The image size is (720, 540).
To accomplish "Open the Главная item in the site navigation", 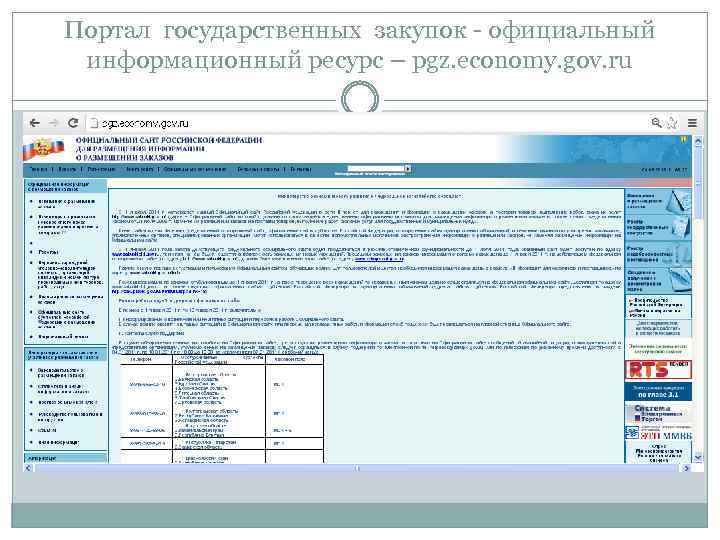I will 38,169.
